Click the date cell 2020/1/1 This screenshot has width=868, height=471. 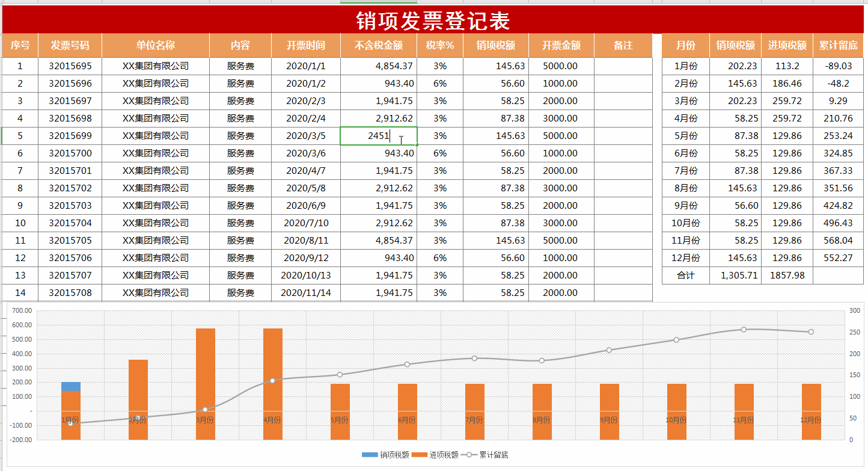(305, 66)
